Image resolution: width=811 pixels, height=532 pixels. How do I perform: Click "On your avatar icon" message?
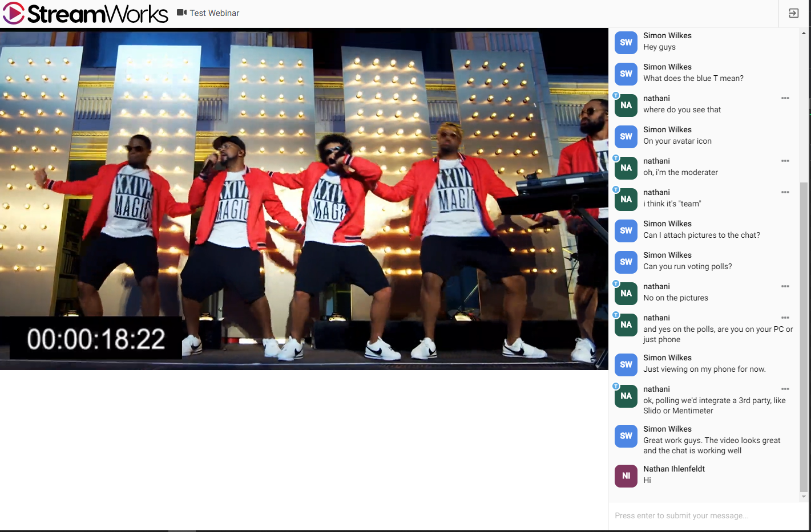pos(677,141)
